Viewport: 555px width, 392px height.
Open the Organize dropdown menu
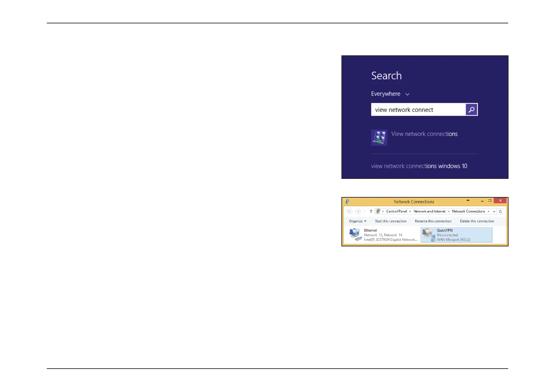pos(358,221)
